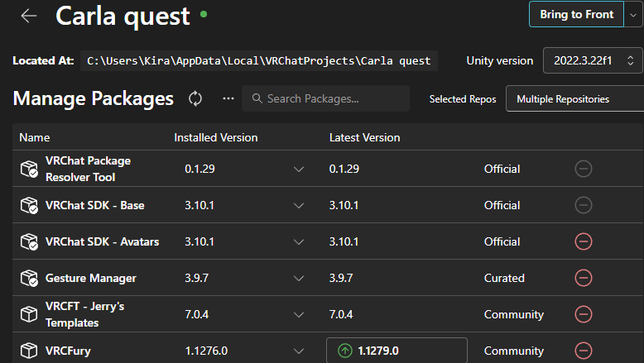
Task: Expand version dropdown for VRCFT - Jerry's Templates
Action: [299, 314]
